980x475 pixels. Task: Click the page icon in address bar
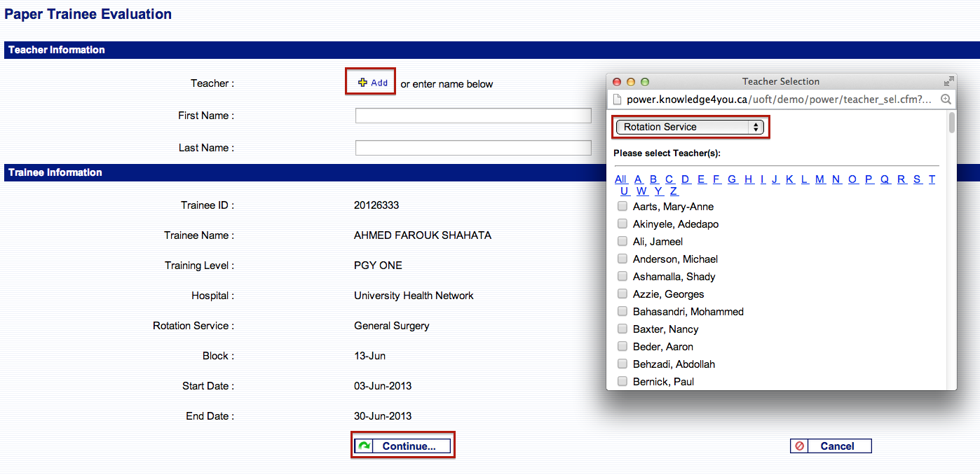click(x=617, y=99)
